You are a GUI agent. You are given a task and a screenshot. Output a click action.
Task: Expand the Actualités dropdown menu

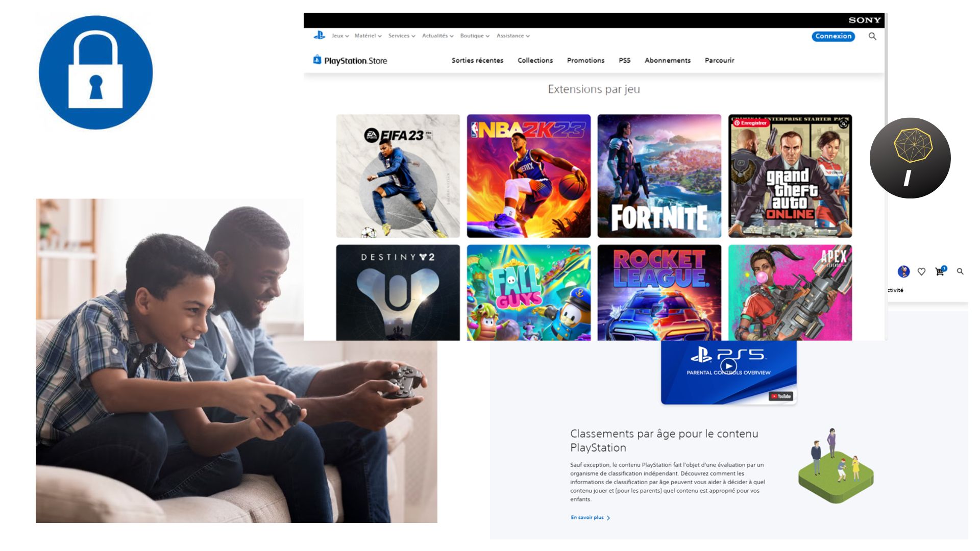(438, 36)
